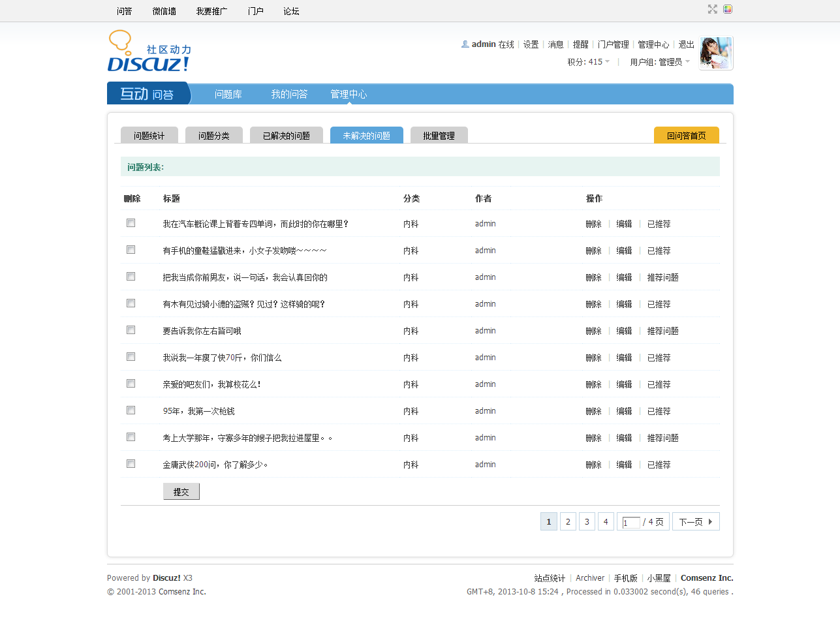The width and height of the screenshot is (840, 631).
Task: Click the 互动问答 banner logo
Action: tap(148, 94)
